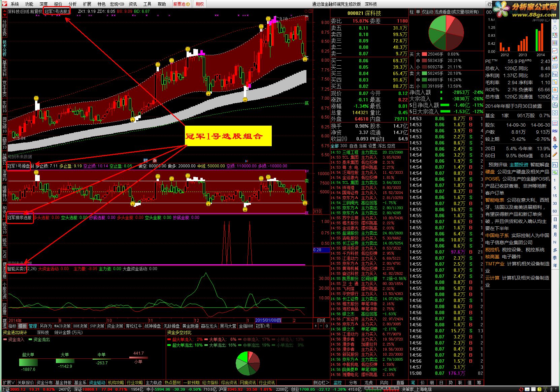Click the pencil drawing tool icon
Viewport: 560px width, 392px height.
coord(555,155)
